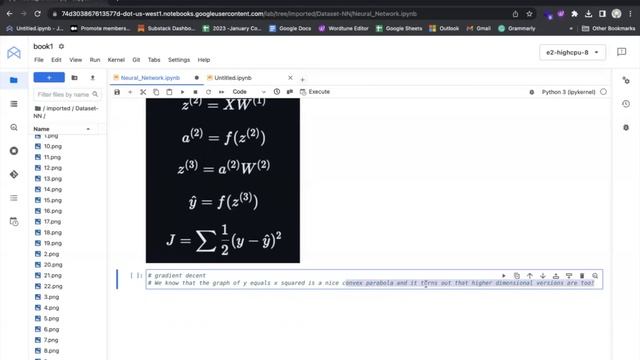Viewport: 640px width, 360px height.
Task: Insert a cell with the plus toolbar icon
Action: point(130,92)
